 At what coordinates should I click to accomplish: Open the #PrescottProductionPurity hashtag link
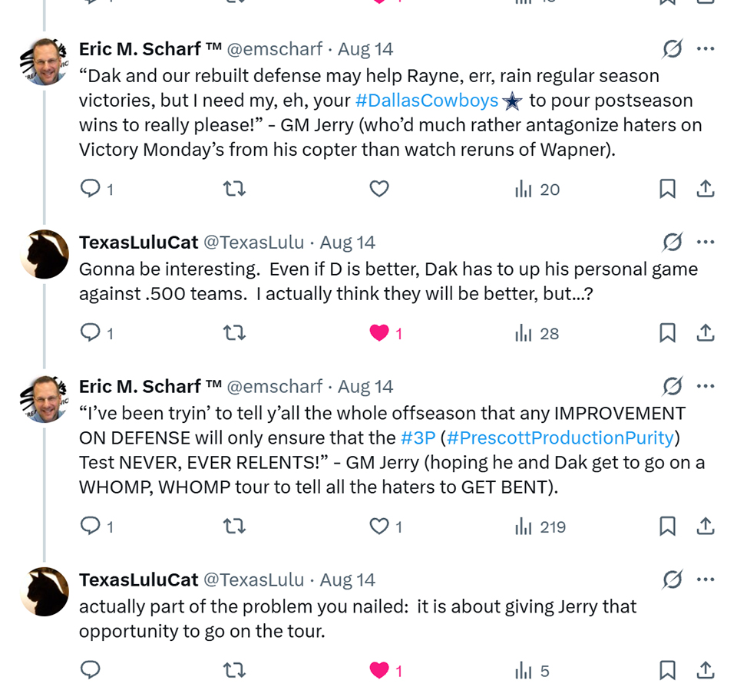pos(560,438)
